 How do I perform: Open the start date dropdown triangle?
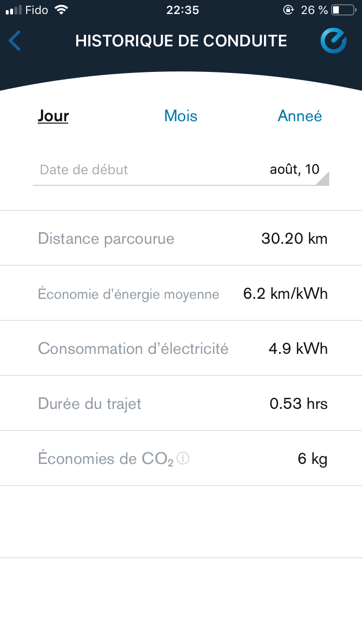point(322,179)
